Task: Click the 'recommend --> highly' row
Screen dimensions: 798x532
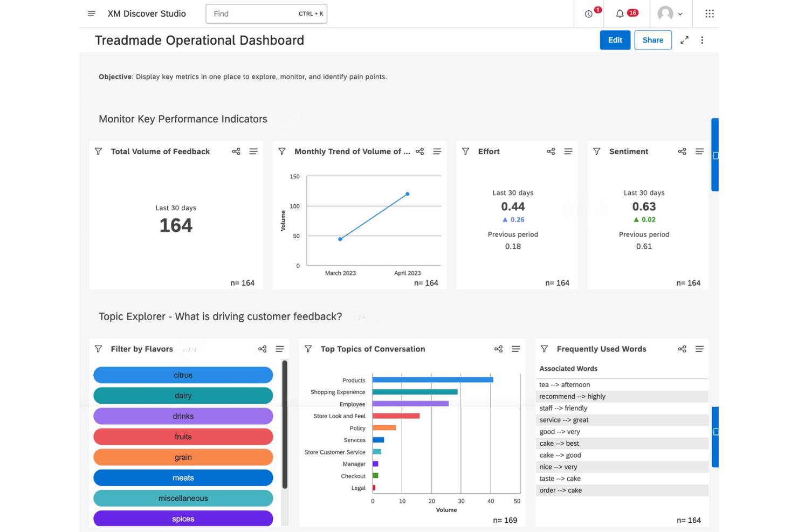Action: click(622, 397)
